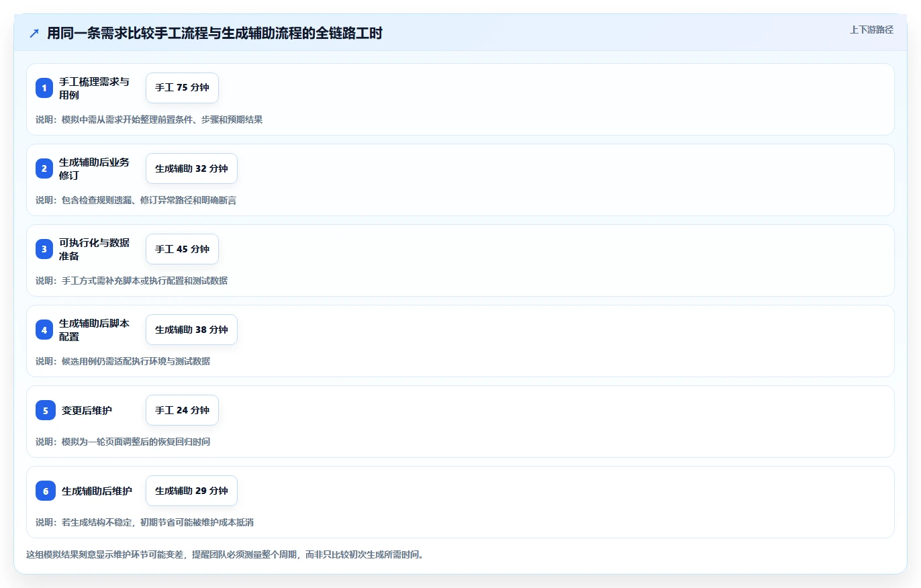The width and height of the screenshot is (921, 588).
Task: Click the 手工 75 分钟 chip
Action: click(182, 88)
